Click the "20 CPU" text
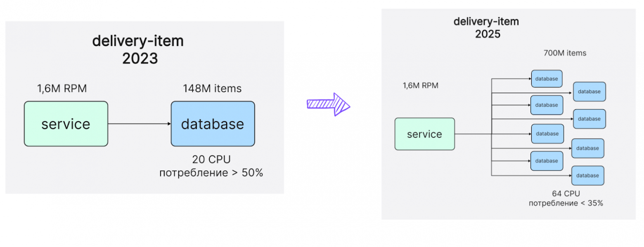 211,159
